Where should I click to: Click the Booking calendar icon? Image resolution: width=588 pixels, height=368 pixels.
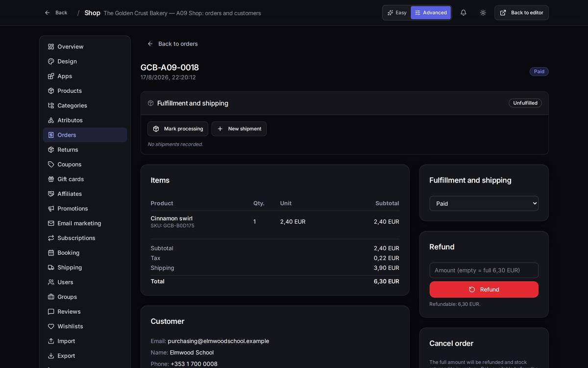tap(51, 253)
